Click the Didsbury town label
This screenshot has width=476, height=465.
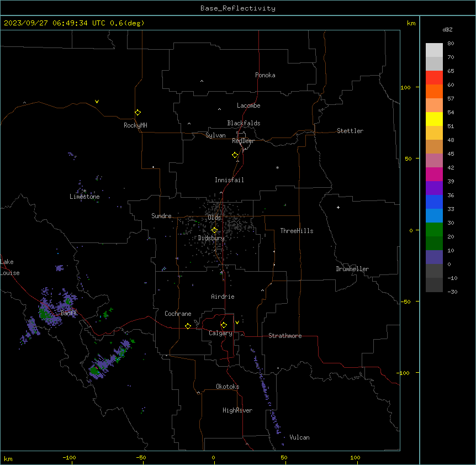[x=211, y=238]
